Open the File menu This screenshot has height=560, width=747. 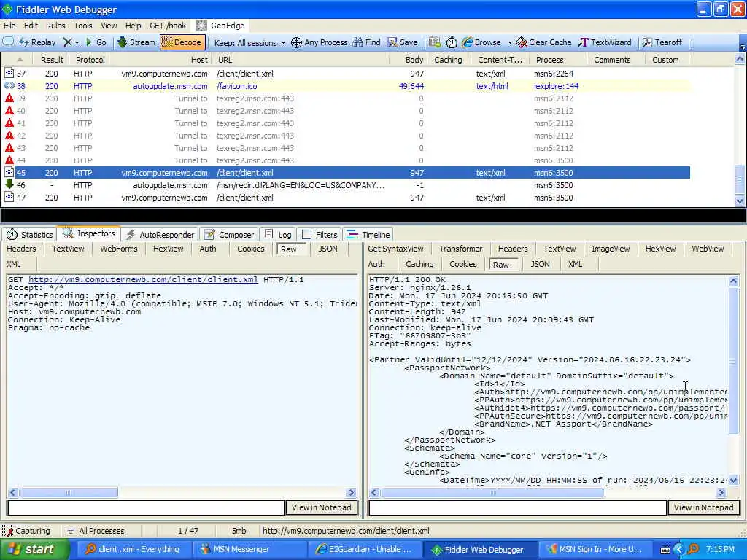pos(9,26)
